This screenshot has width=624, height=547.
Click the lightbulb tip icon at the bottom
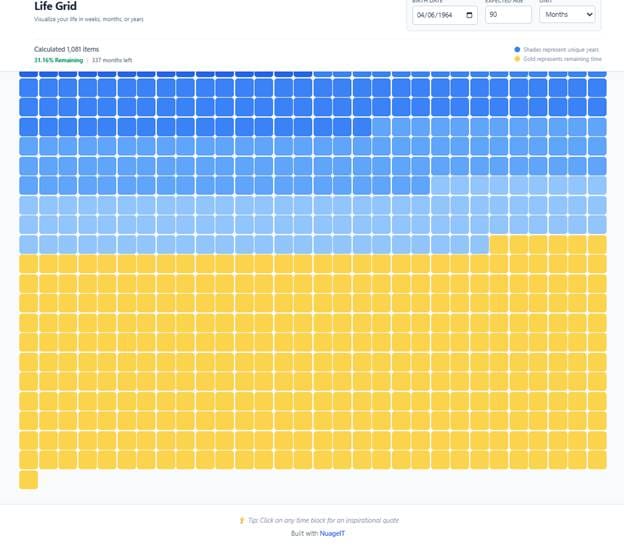tap(242, 521)
